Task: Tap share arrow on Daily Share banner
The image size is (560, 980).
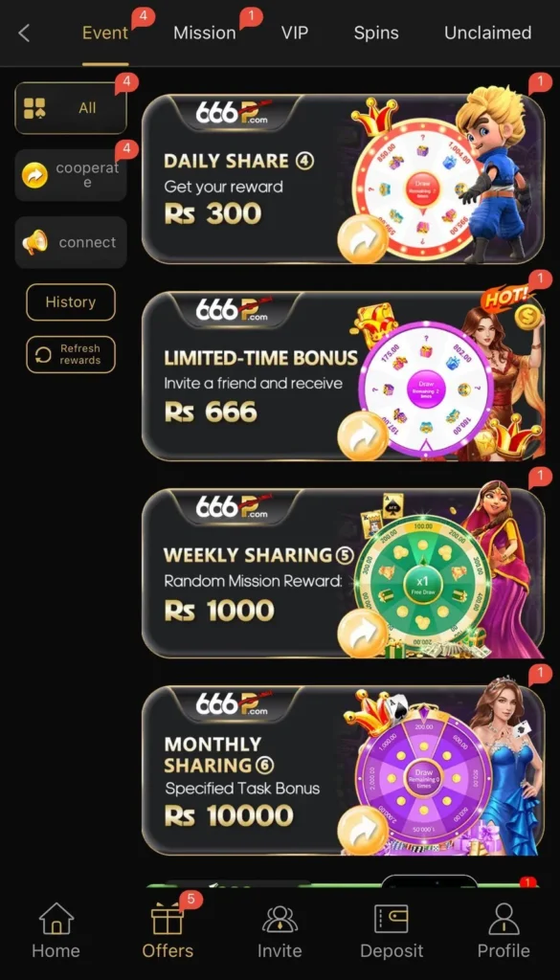Action: pos(363,240)
